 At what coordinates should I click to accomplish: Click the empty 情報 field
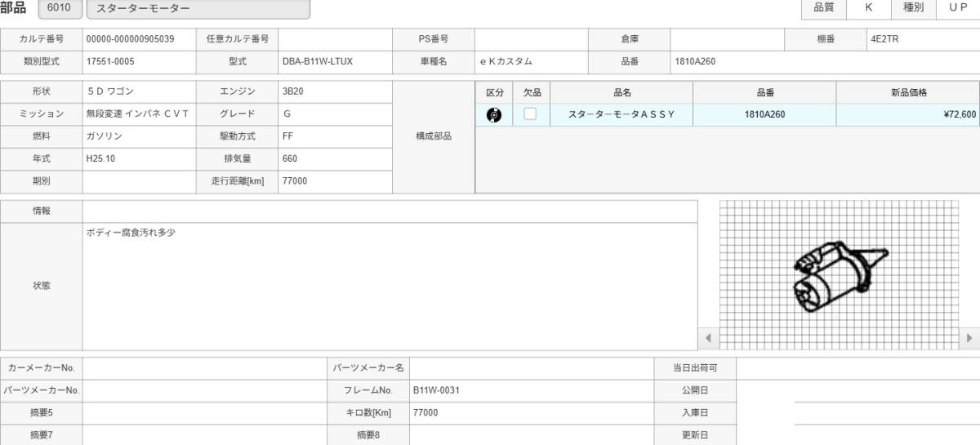(390, 211)
